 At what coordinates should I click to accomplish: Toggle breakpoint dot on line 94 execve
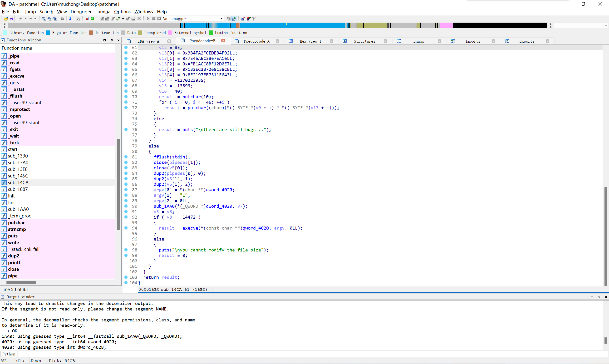[126, 228]
